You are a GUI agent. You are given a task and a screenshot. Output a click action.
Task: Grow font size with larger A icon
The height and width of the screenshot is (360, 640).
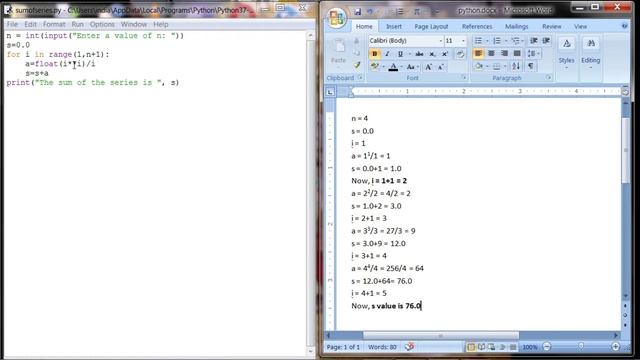pyautogui.click(x=428, y=67)
